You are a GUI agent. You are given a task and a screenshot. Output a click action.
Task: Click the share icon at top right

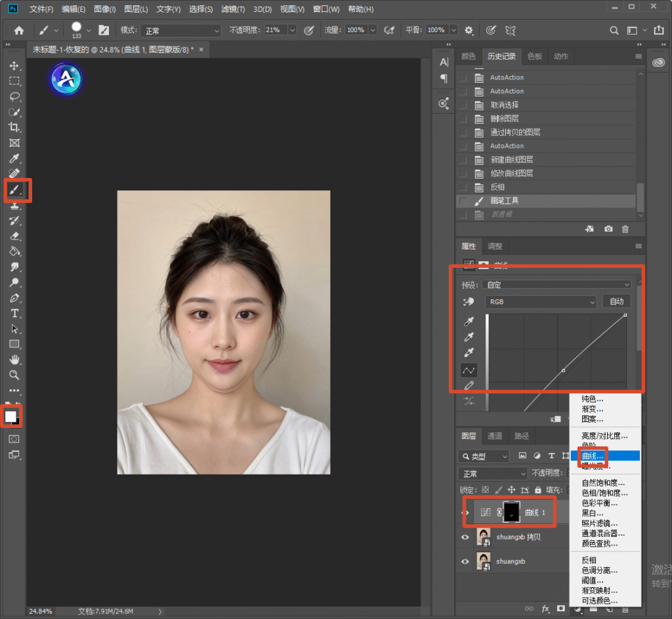[x=659, y=30]
